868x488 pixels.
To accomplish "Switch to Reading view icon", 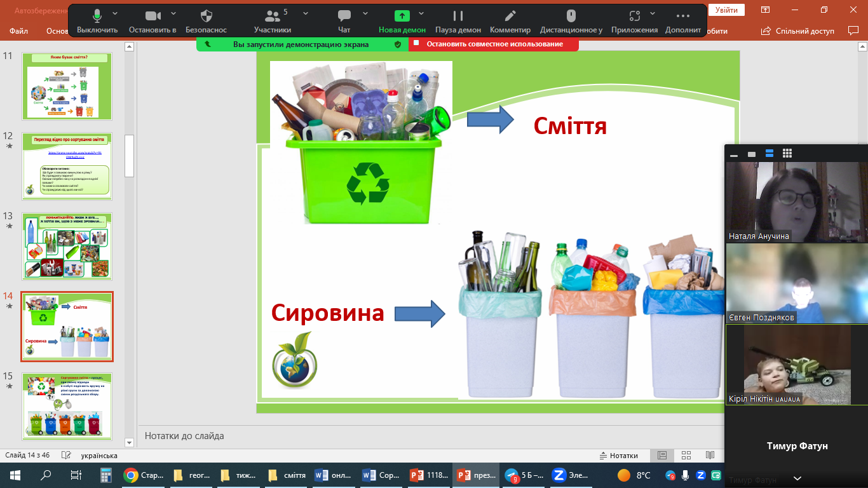I will [710, 456].
